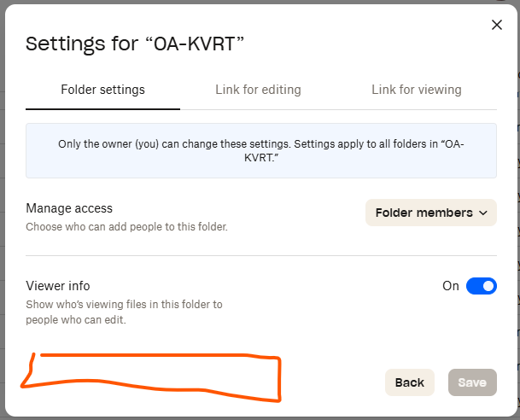The height and width of the screenshot is (420, 520).
Task: Open the Folder members dropdown
Action: click(x=430, y=213)
